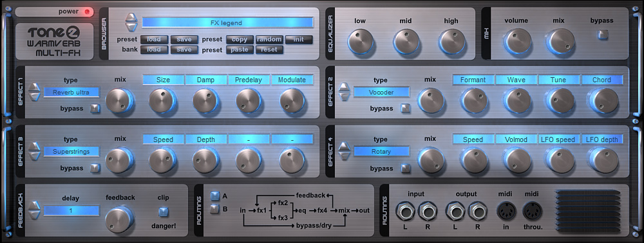Click the bank save button

pyautogui.click(x=184, y=50)
